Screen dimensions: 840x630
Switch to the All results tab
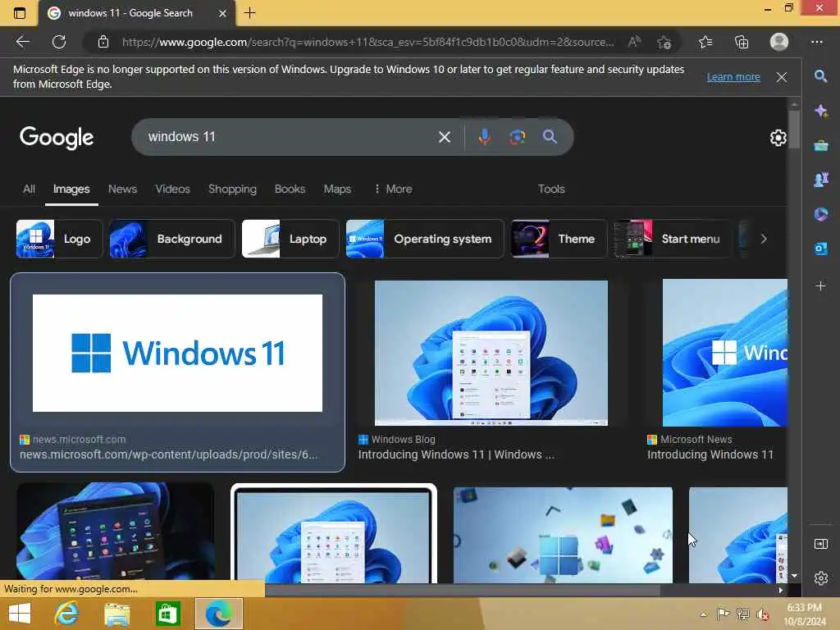coord(29,189)
